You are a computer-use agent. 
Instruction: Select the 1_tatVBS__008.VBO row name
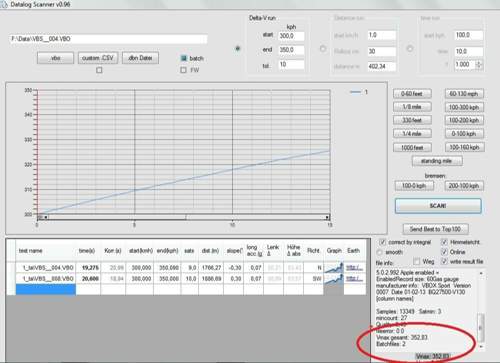tap(47, 278)
